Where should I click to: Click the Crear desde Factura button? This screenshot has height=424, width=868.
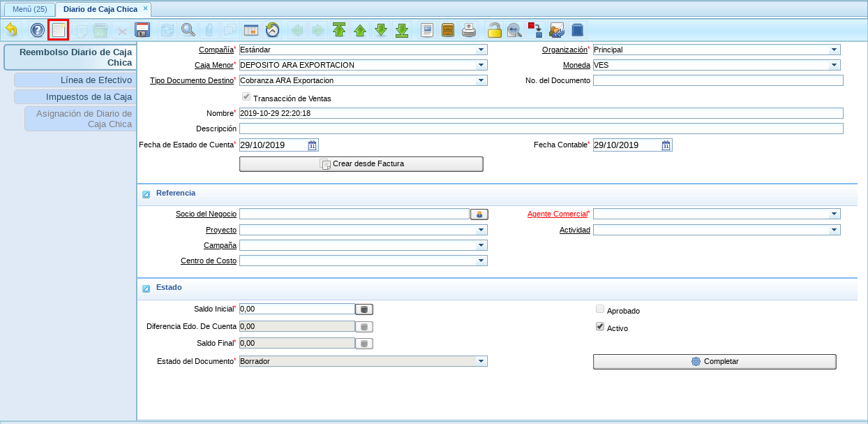coord(361,164)
